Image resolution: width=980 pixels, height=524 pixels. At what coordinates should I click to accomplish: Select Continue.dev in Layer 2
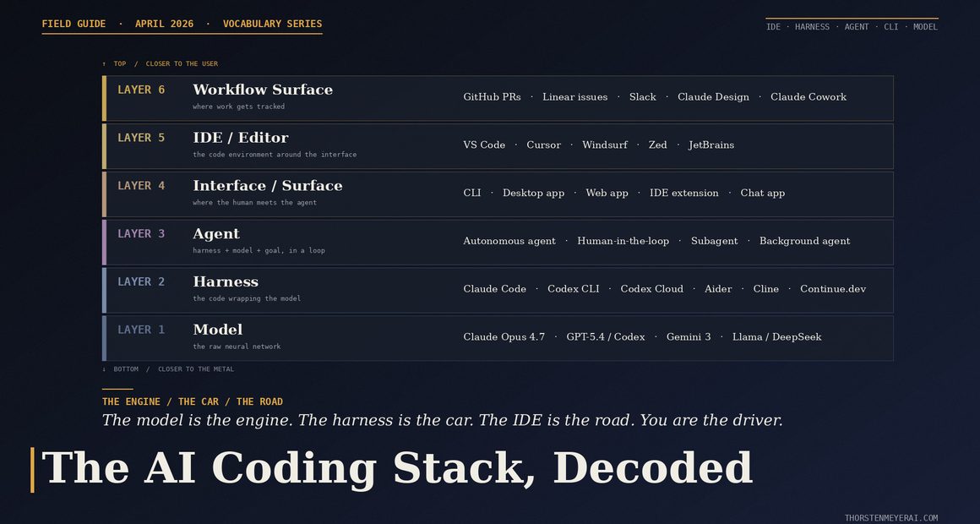pyautogui.click(x=832, y=289)
